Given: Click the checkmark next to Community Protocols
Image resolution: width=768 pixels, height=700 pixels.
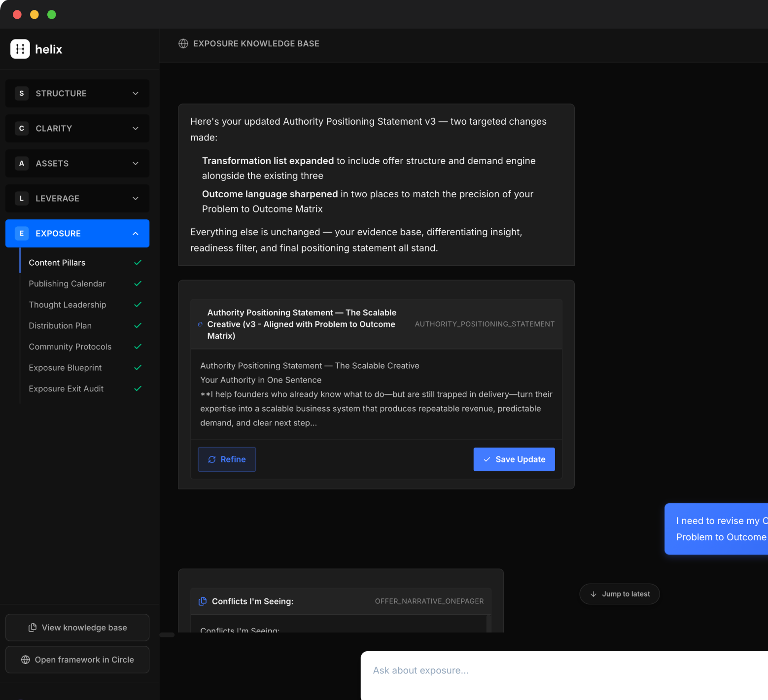Looking at the screenshot, I should (x=138, y=347).
